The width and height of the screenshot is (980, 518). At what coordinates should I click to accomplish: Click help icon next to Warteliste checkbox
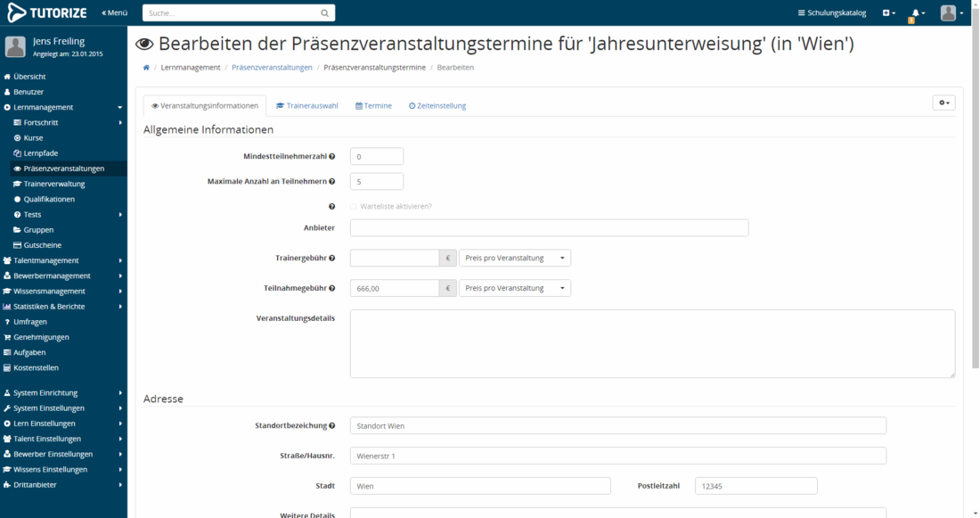(332, 207)
